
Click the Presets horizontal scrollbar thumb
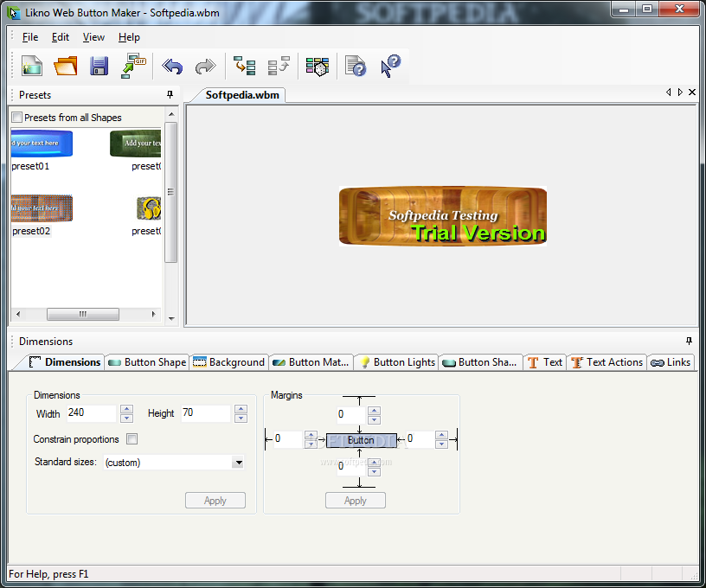[83, 314]
